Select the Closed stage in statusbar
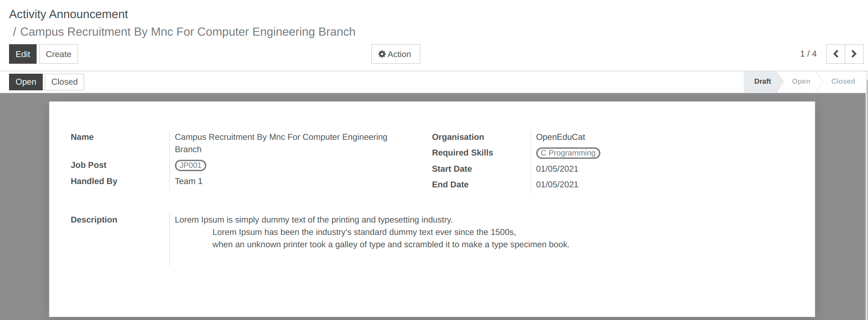 (x=843, y=81)
